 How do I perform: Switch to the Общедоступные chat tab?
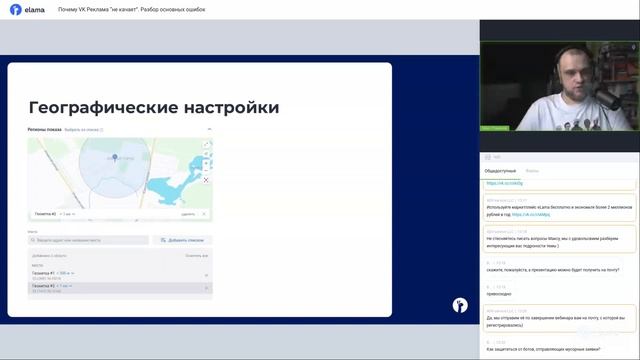[500, 171]
